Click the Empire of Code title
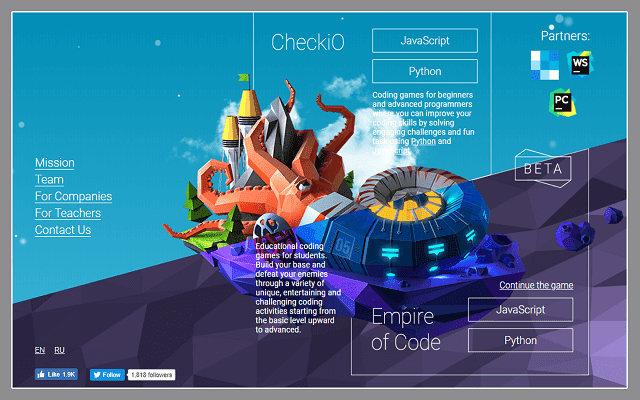The image size is (640, 400). click(x=406, y=329)
